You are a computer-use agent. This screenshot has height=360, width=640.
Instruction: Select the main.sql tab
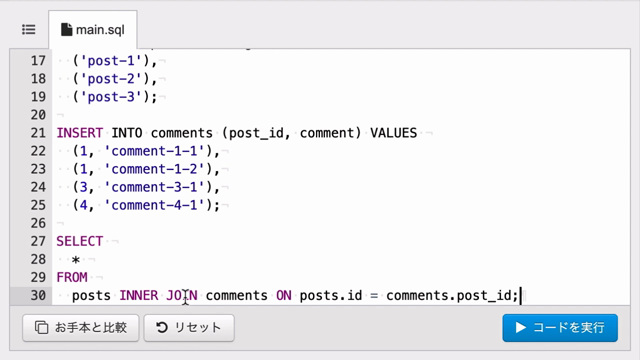click(x=93, y=30)
